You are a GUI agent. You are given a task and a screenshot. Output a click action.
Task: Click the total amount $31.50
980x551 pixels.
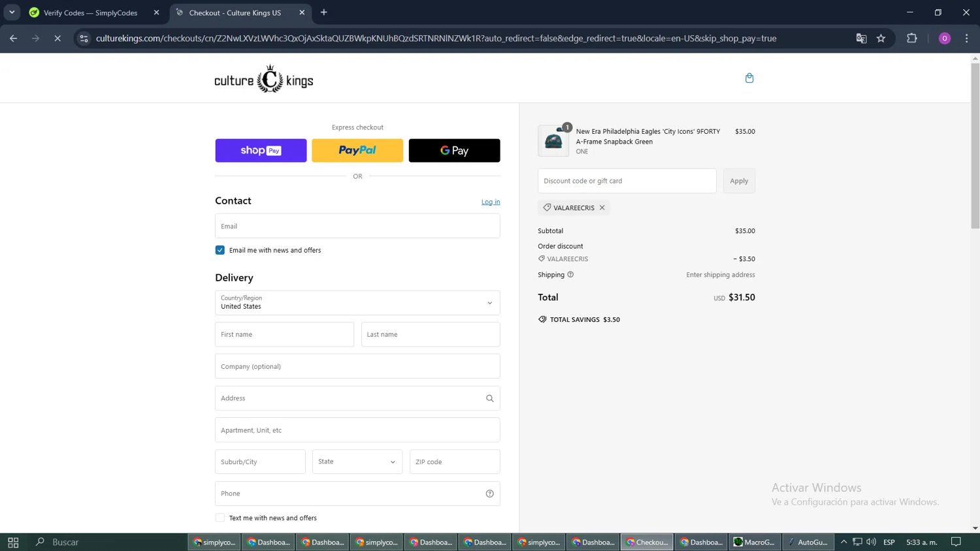[x=742, y=297]
